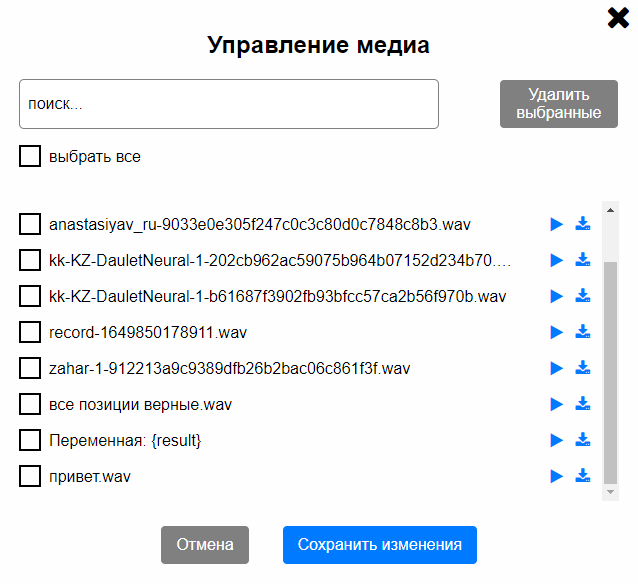Click Сохранить изменения button
Viewport: 638px width, 584px height.
[379, 545]
